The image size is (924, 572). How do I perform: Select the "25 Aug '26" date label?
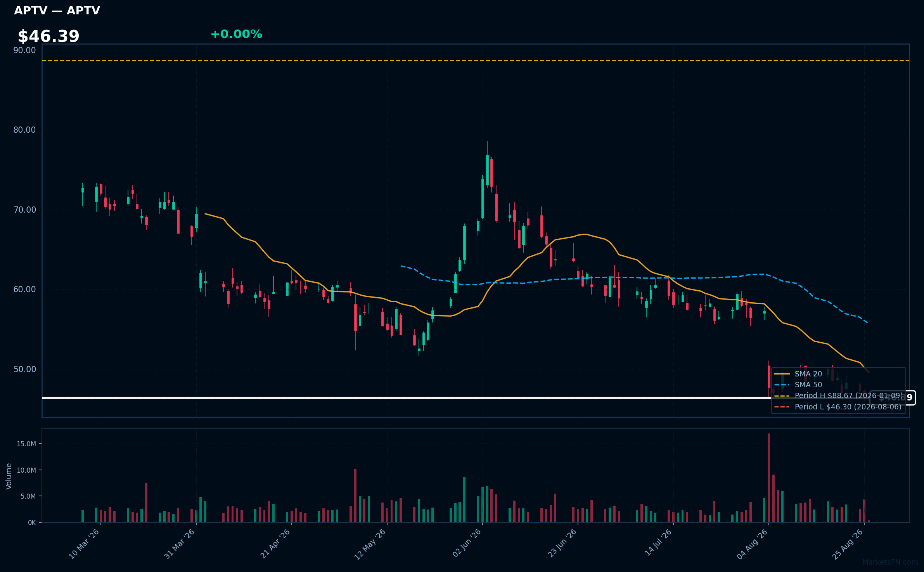[848, 544]
